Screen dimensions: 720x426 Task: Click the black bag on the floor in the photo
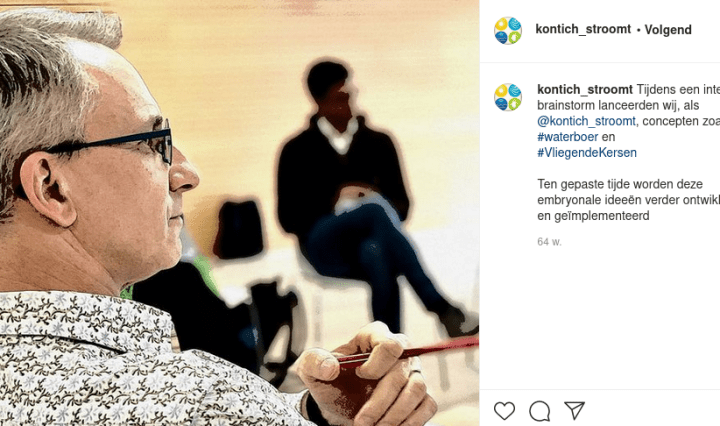[x=238, y=230]
